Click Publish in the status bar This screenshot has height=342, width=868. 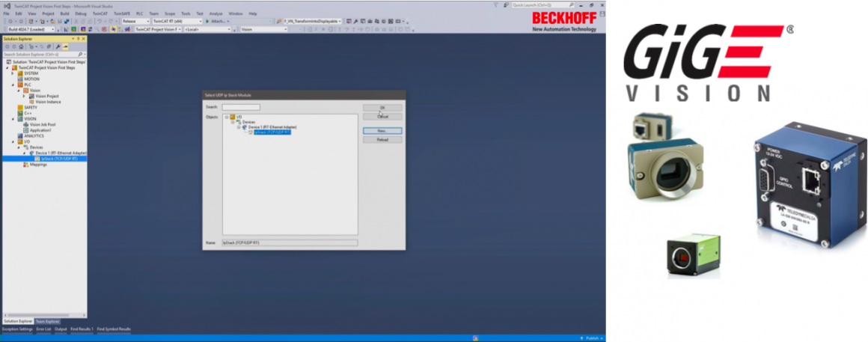[x=591, y=338]
